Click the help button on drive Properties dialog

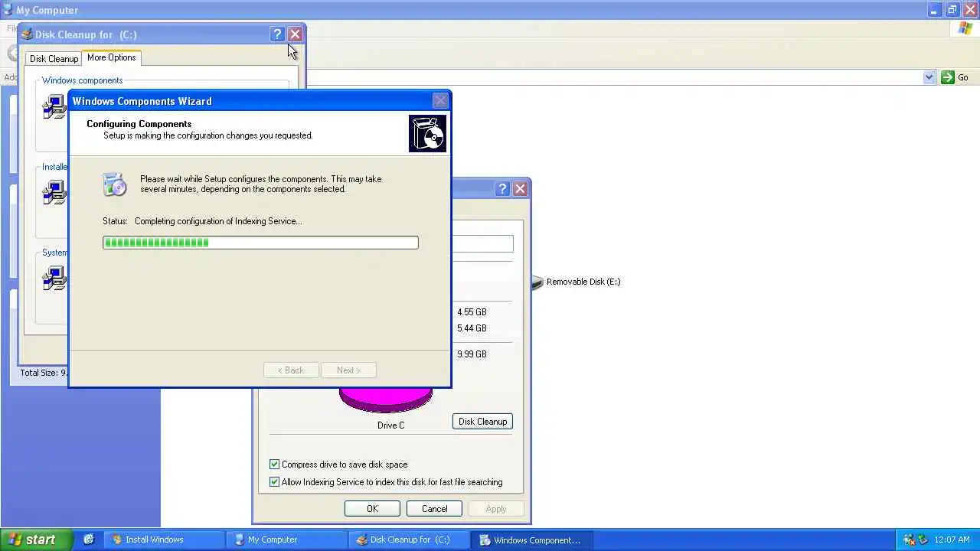[502, 189]
